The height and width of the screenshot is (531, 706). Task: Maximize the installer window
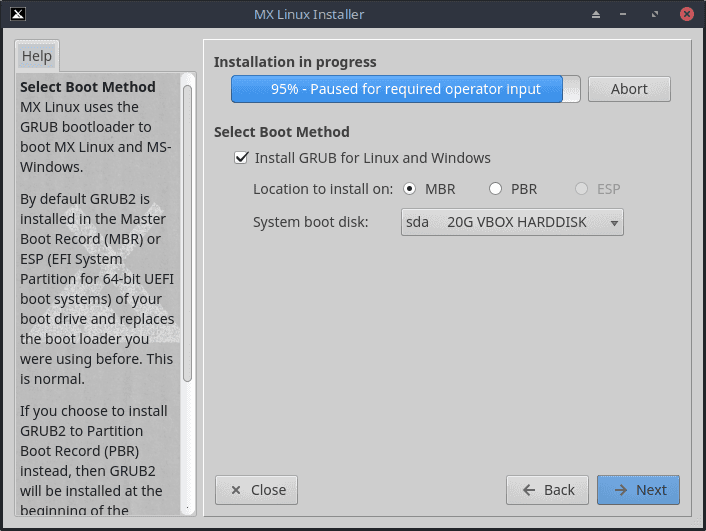[655, 14]
